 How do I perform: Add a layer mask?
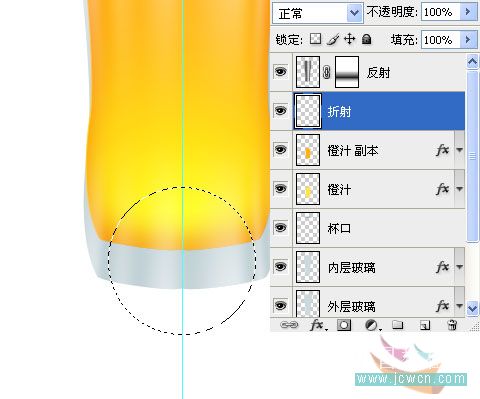(x=344, y=325)
